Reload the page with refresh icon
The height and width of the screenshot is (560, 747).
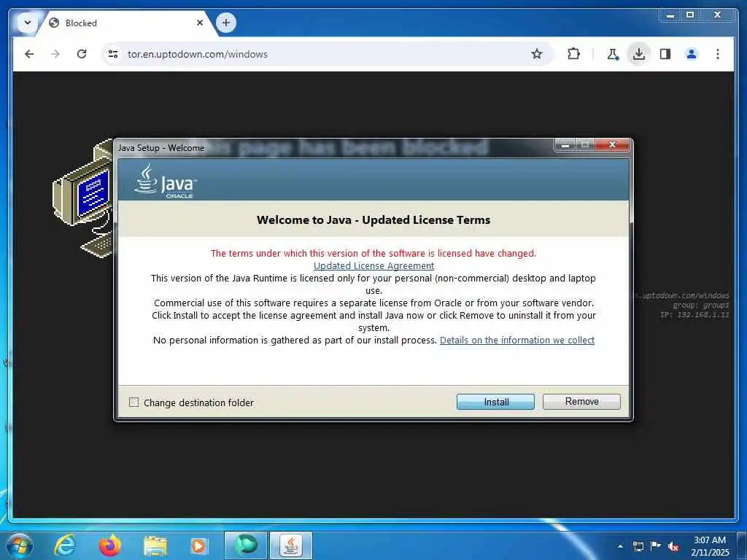coord(82,54)
